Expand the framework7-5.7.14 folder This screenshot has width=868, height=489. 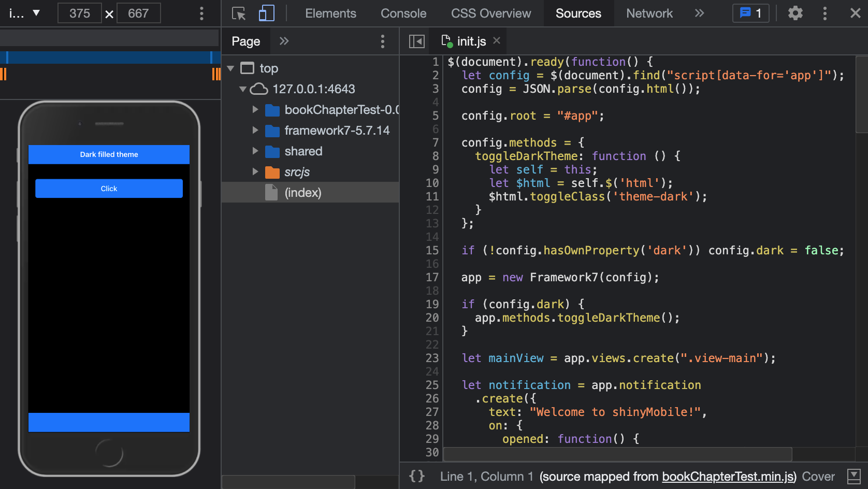coord(255,131)
